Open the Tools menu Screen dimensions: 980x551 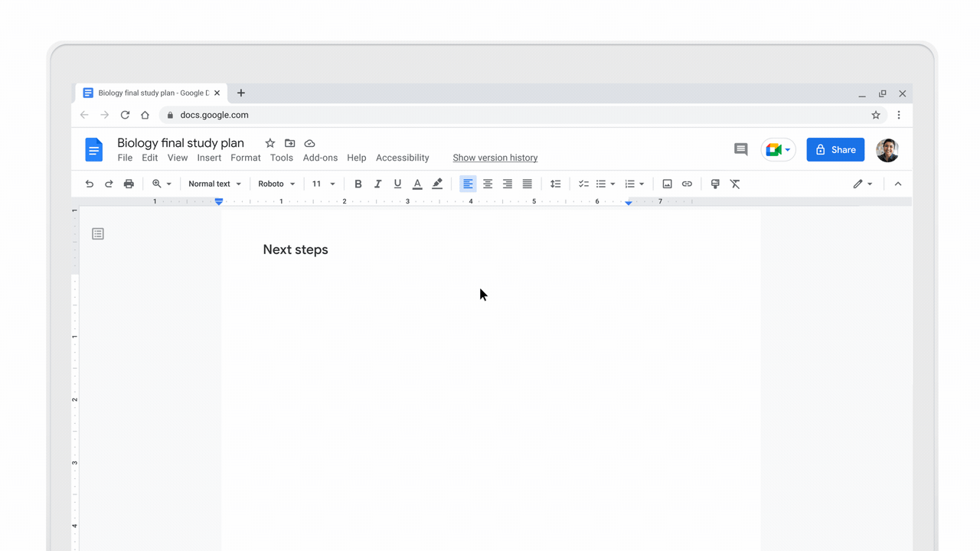281,158
